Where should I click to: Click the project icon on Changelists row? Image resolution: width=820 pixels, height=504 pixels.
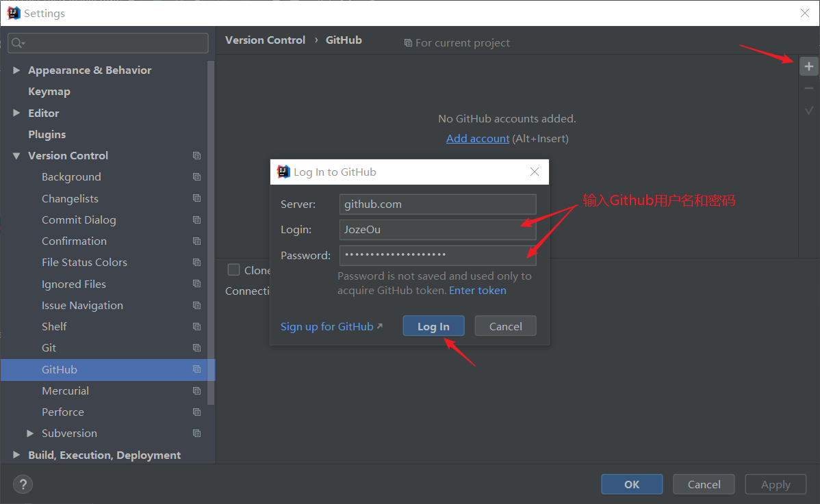(x=196, y=198)
